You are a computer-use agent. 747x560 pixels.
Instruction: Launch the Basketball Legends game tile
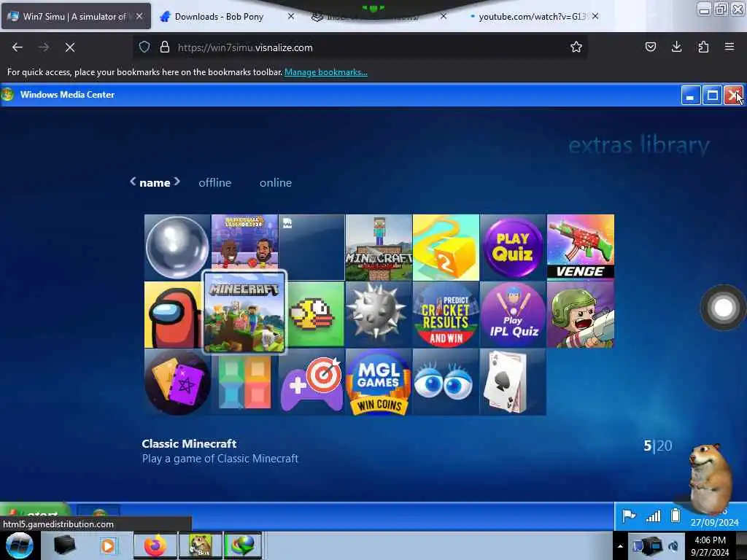(244, 242)
